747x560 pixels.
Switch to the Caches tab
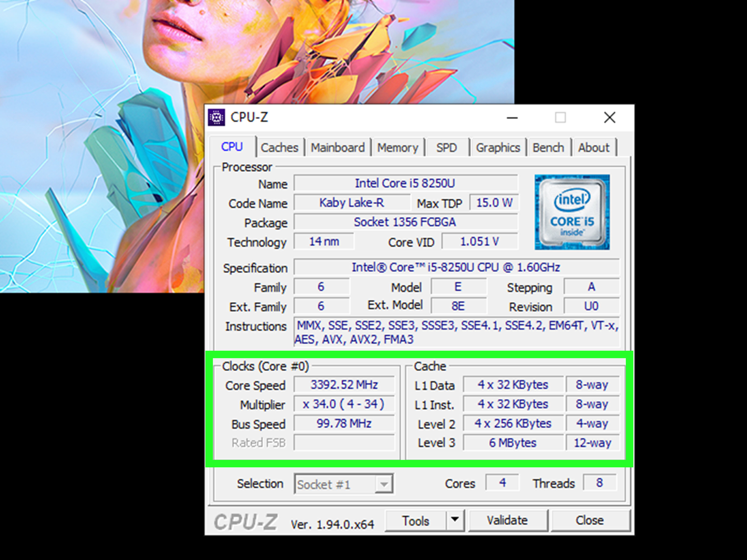pyautogui.click(x=279, y=147)
